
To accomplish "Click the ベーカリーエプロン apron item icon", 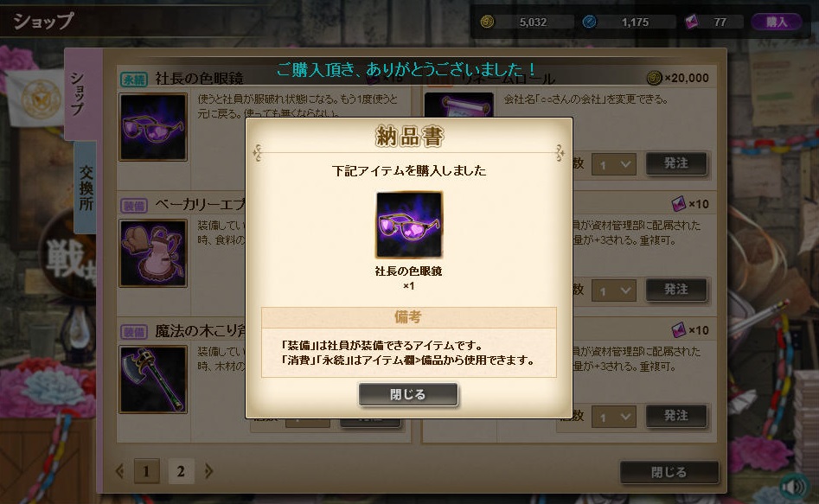I will (153, 253).
